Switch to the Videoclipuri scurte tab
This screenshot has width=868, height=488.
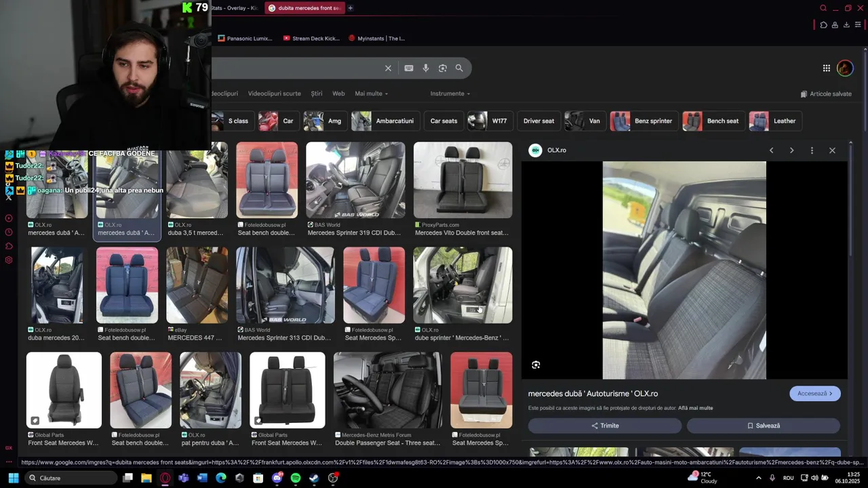coord(275,94)
